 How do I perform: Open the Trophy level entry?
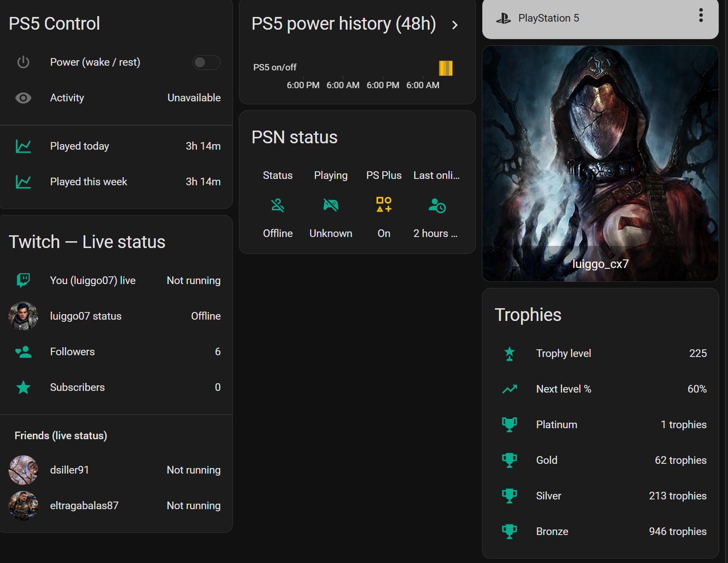point(600,353)
